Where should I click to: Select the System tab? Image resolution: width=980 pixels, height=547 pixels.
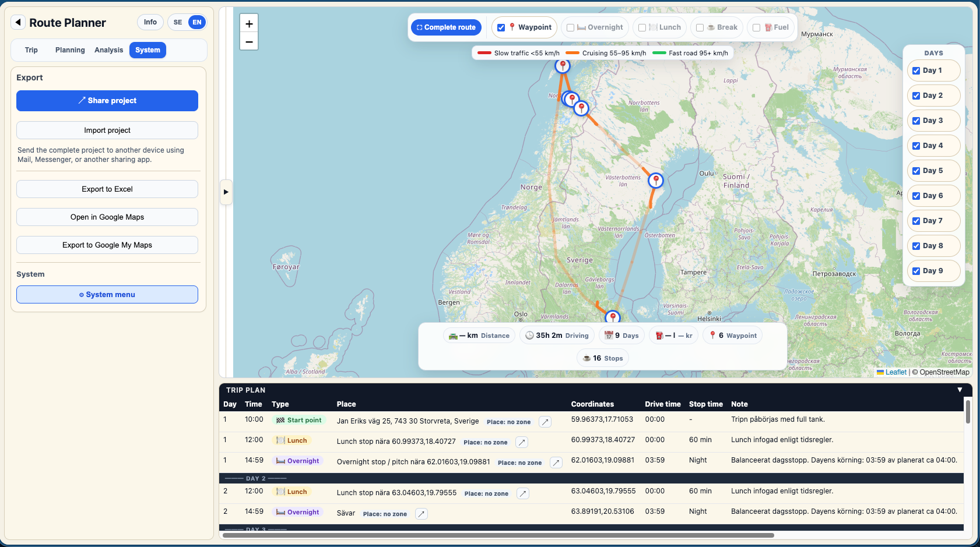pyautogui.click(x=147, y=50)
